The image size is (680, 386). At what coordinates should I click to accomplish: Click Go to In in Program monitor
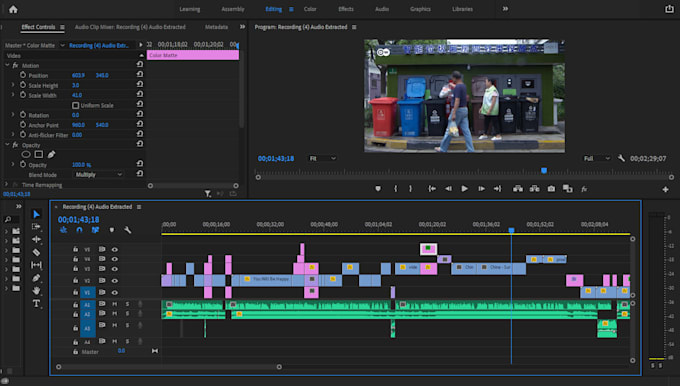pyautogui.click(x=432, y=189)
